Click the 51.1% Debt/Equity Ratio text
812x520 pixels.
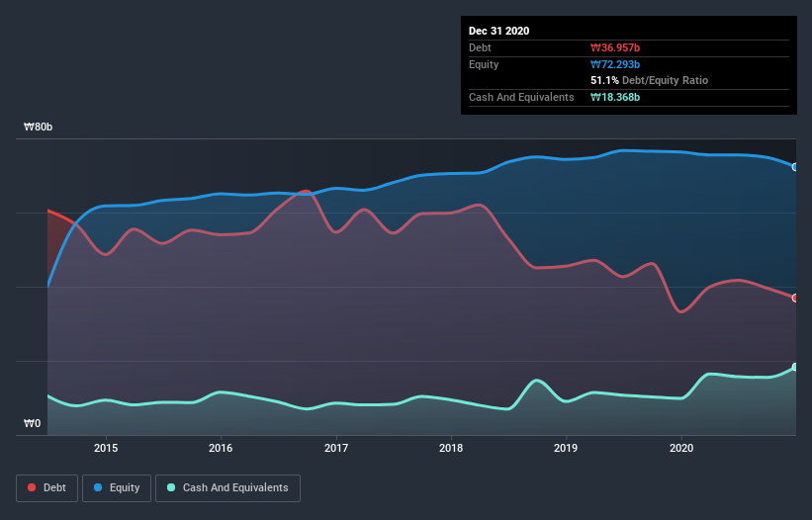tap(650, 81)
